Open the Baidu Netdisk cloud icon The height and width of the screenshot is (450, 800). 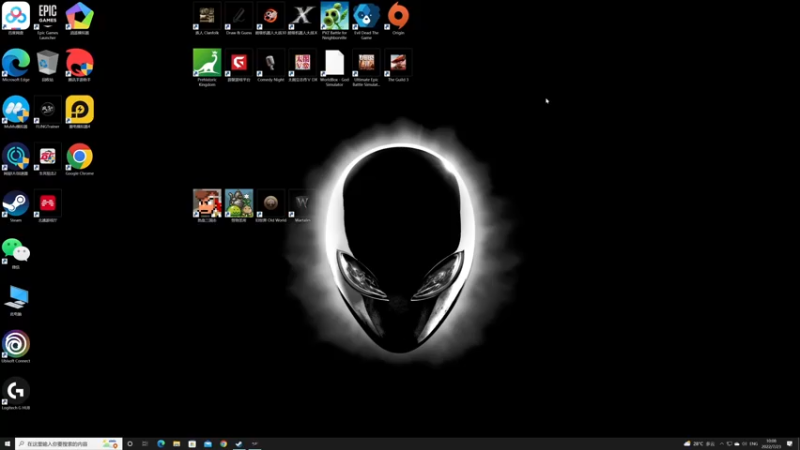coord(16,17)
